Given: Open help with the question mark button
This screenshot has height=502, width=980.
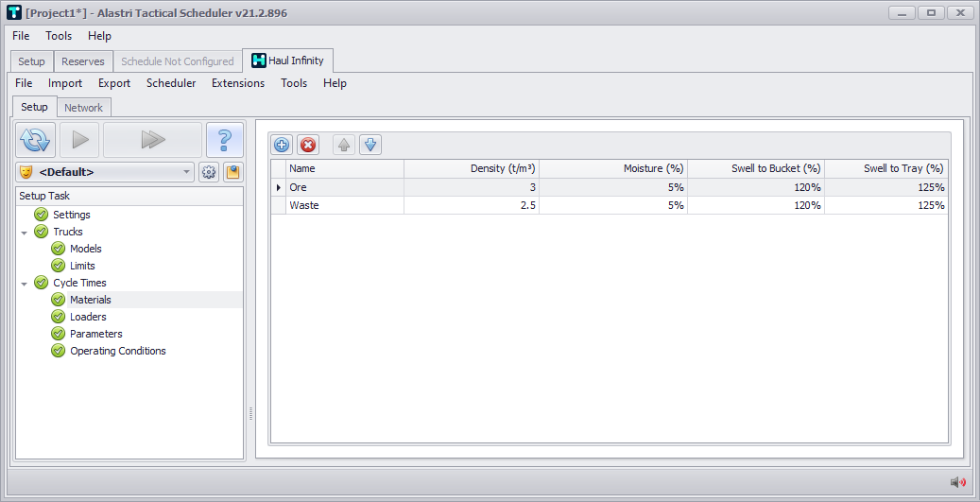Looking at the screenshot, I should coord(224,140).
